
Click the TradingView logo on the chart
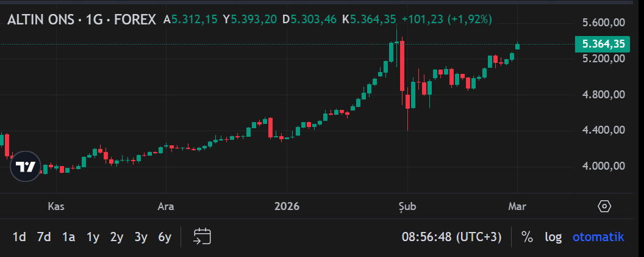coord(26,166)
